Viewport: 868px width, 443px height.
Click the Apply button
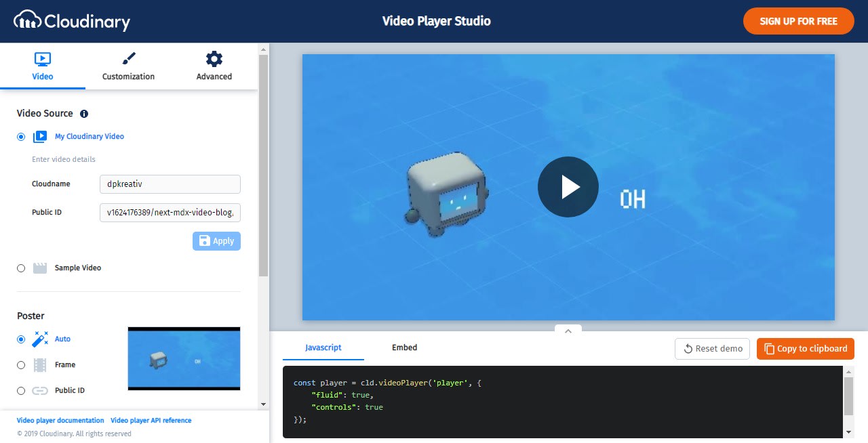pos(216,241)
